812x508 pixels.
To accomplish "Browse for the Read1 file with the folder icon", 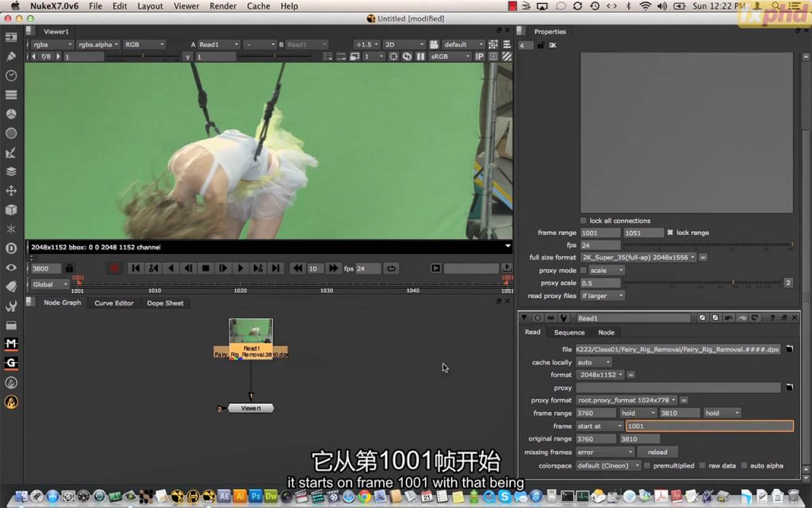I will click(x=789, y=349).
